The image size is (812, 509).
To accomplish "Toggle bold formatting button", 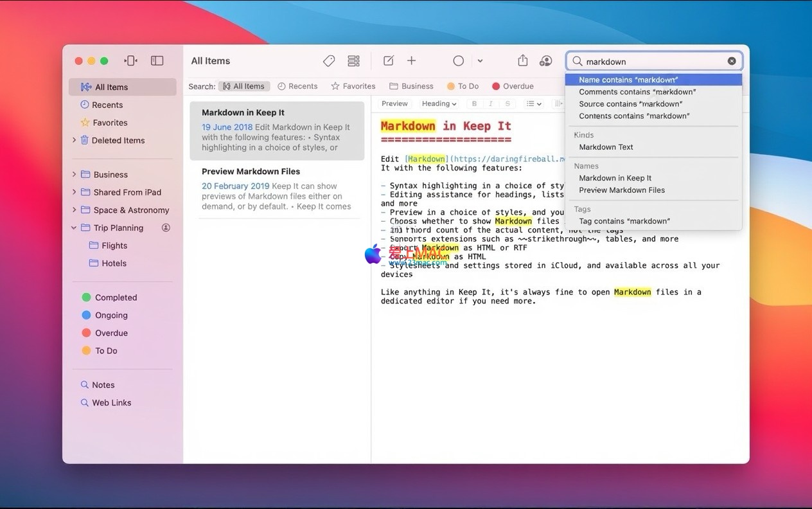I will tap(474, 103).
